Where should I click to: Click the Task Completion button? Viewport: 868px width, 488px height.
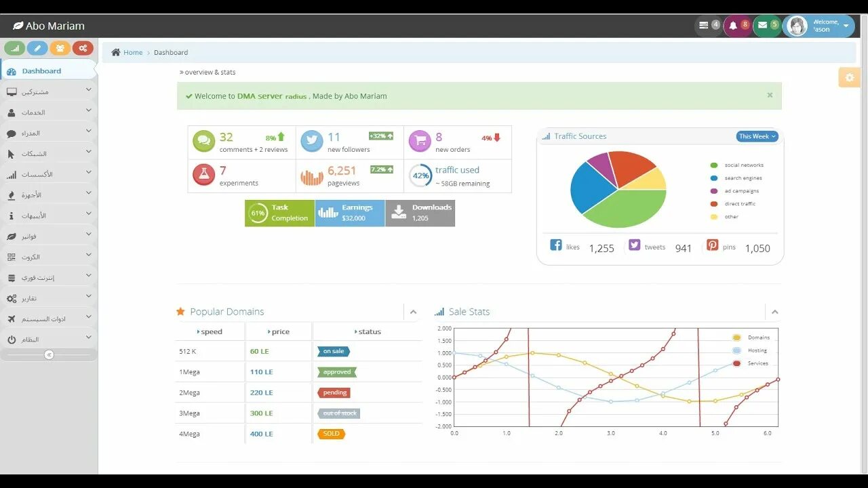(279, 213)
